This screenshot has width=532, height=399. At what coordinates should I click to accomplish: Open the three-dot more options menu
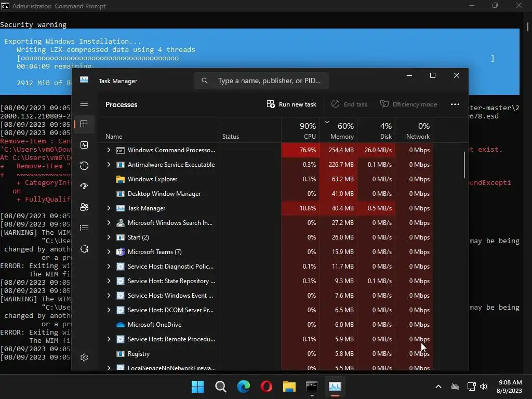point(455,104)
